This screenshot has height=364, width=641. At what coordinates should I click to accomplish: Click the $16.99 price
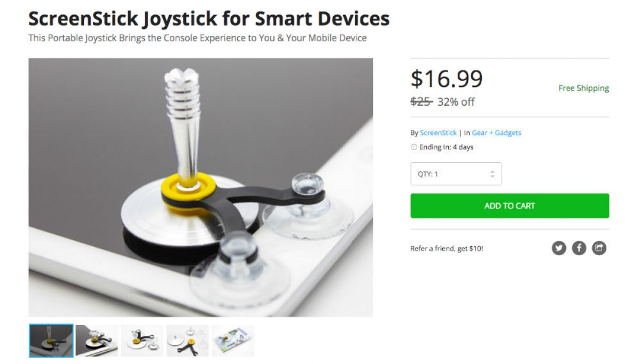click(447, 79)
